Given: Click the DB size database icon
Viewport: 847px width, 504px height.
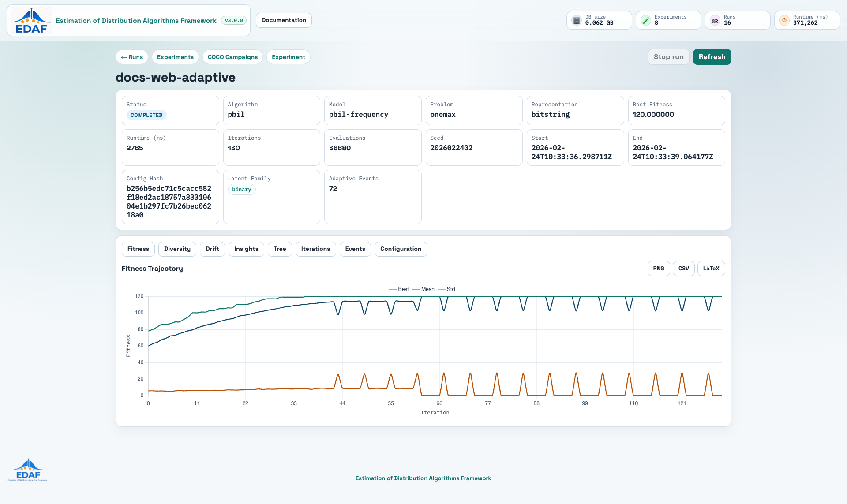Looking at the screenshot, I should 576,20.
